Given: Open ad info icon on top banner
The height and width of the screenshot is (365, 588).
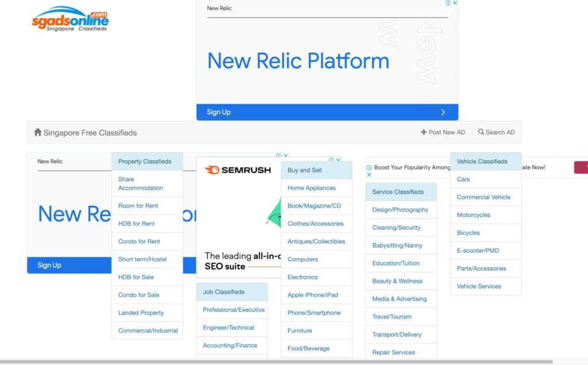Looking at the screenshot, I should click(x=448, y=3).
